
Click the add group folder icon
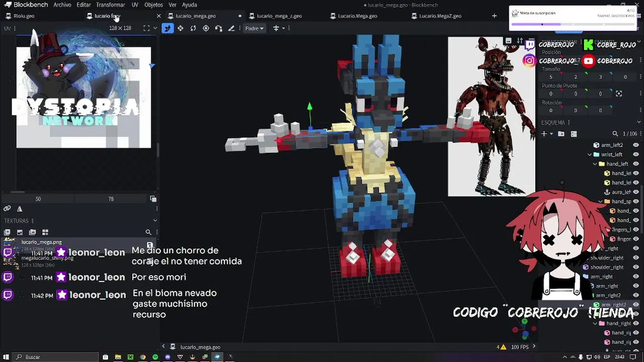[x=561, y=134]
